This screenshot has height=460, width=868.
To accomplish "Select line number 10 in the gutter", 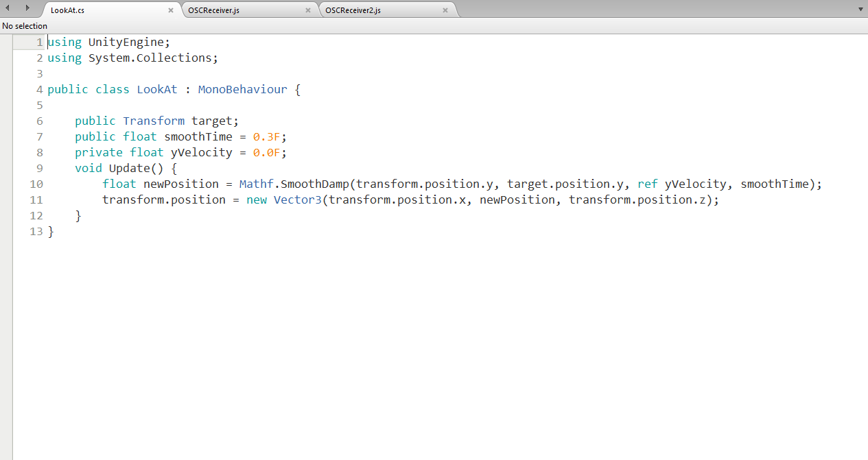I will pyautogui.click(x=36, y=184).
